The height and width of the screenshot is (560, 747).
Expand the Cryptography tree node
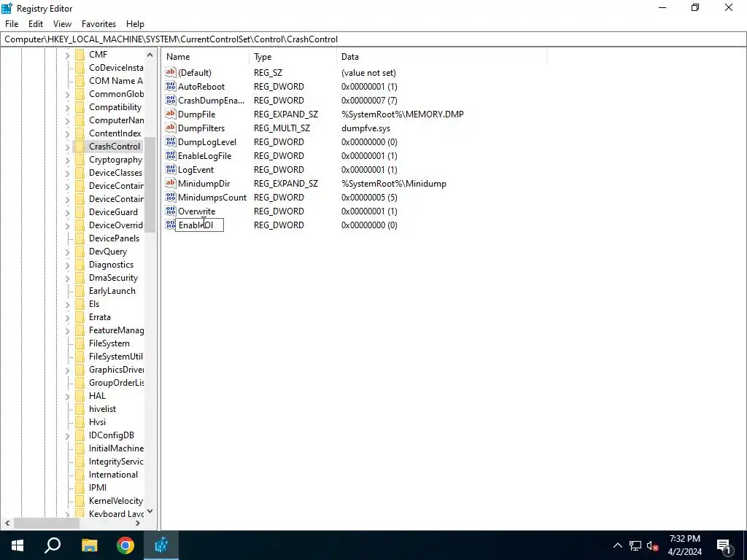click(67, 160)
